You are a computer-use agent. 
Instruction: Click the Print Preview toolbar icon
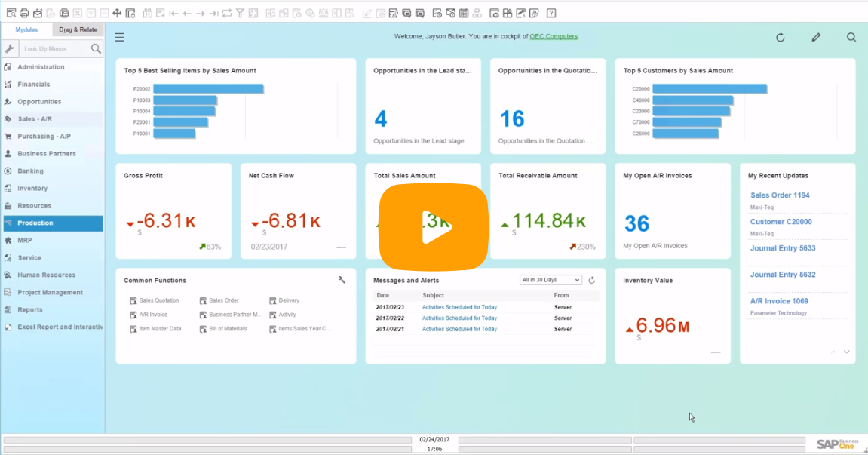click(11, 14)
